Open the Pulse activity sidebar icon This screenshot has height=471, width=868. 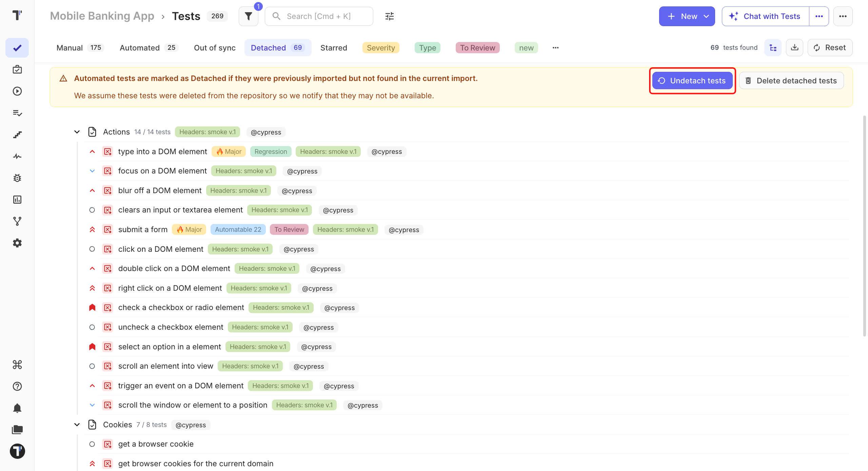pos(17,156)
